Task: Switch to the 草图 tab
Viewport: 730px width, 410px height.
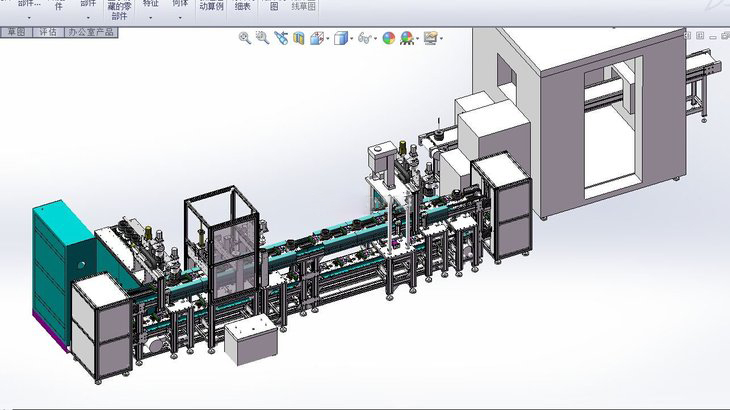Action: click(15, 32)
